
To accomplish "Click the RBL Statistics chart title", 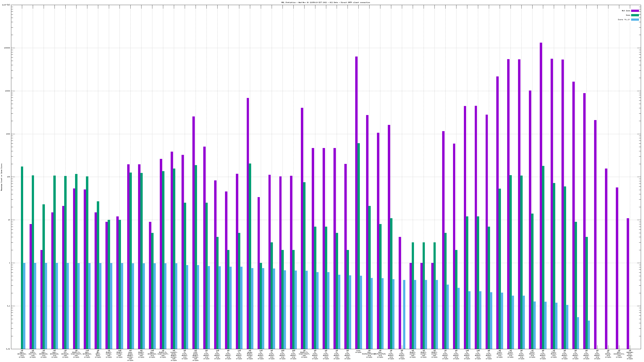I will (325, 2).
